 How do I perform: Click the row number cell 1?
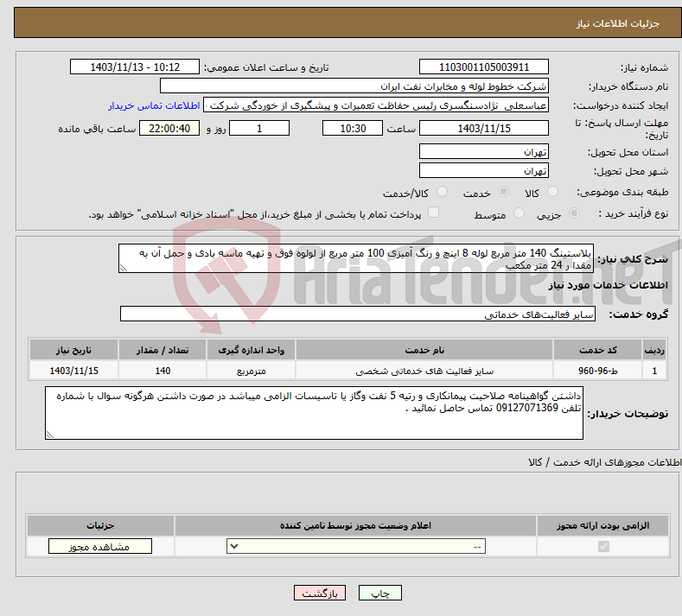click(654, 371)
